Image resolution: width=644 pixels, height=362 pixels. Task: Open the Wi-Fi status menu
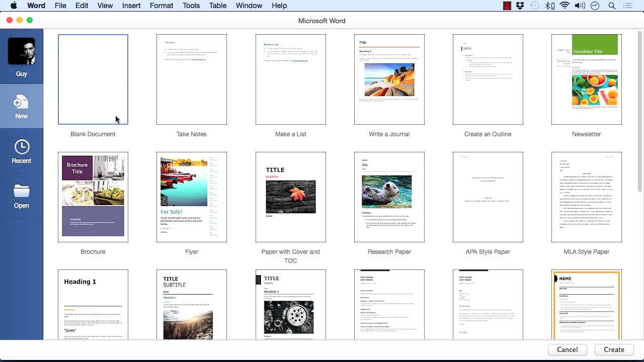pyautogui.click(x=565, y=6)
